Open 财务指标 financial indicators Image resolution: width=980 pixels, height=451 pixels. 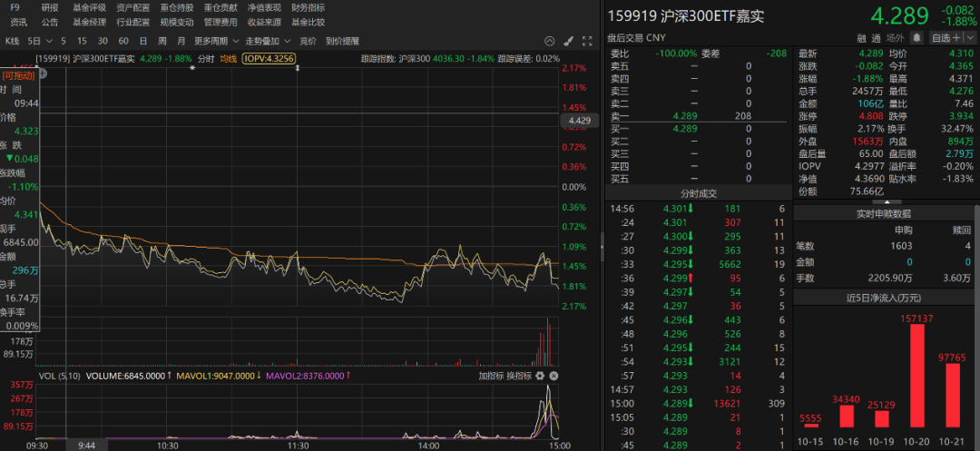point(309,8)
